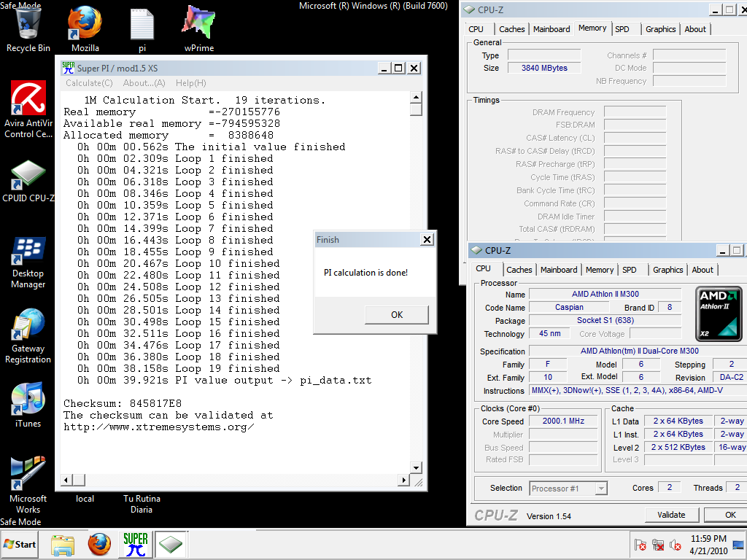Open Memory tab in Processor CPU-Z window
Image resolution: width=747 pixels, height=560 pixels.
tap(600, 270)
